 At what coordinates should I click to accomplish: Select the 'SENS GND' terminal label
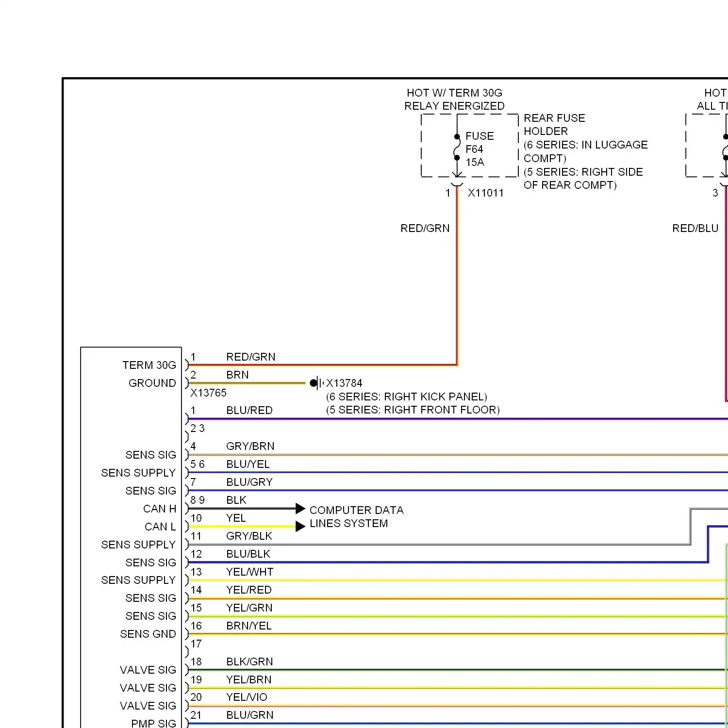[x=148, y=634]
